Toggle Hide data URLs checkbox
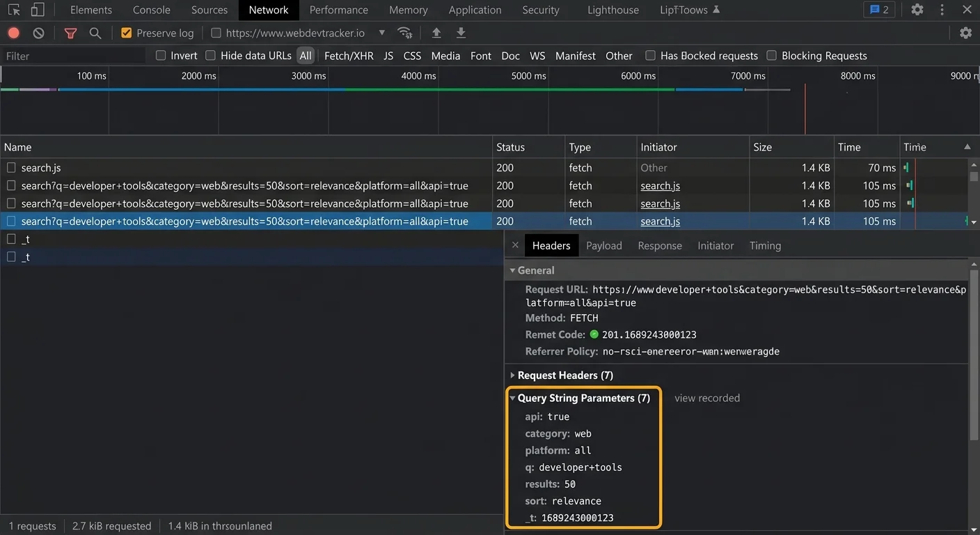980x535 pixels. click(210, 56)
